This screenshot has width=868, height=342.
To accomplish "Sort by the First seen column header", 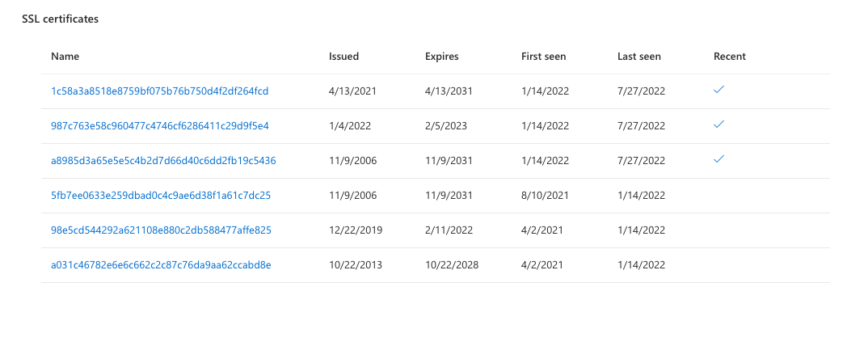I will click(543, 57).
